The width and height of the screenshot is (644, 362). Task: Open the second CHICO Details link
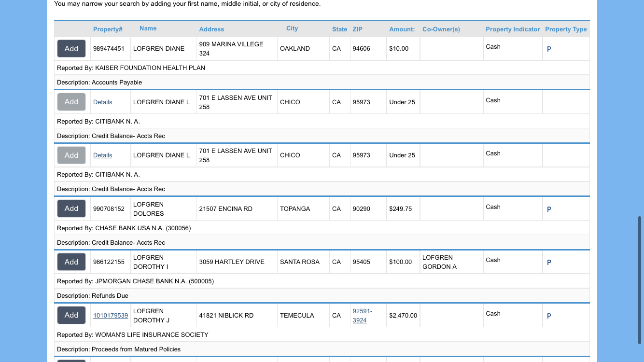click(x=103, y=155)
